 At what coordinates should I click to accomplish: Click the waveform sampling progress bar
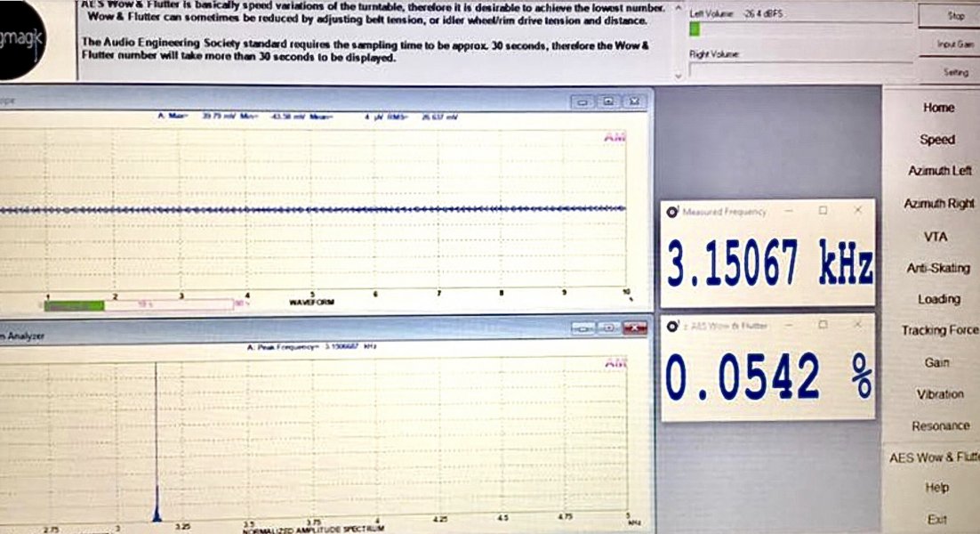[x=142, y=305]
